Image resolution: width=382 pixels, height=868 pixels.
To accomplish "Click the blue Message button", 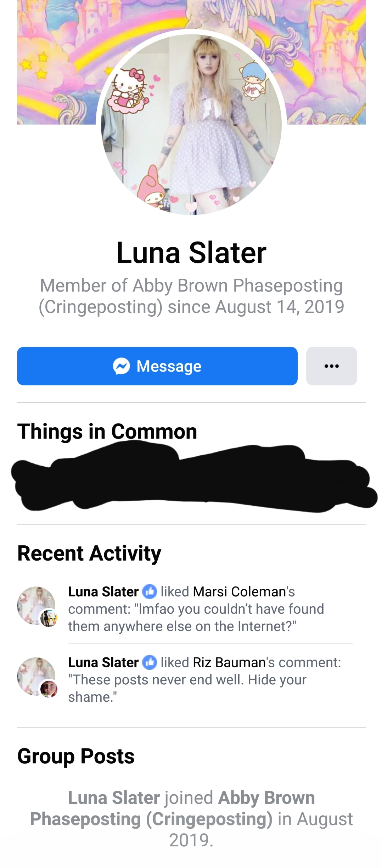I will (x=157, y=366).
